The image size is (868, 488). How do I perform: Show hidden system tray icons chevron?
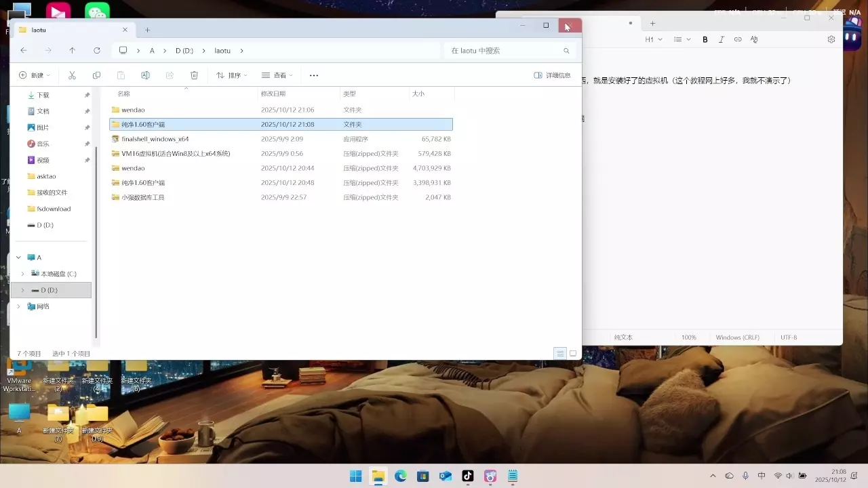coord(713,476)
